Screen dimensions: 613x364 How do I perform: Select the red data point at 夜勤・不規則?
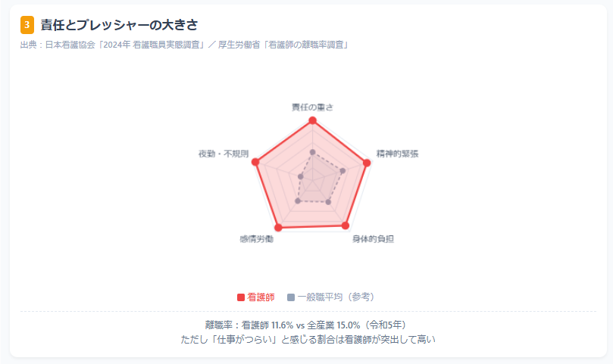click(255, 162)
